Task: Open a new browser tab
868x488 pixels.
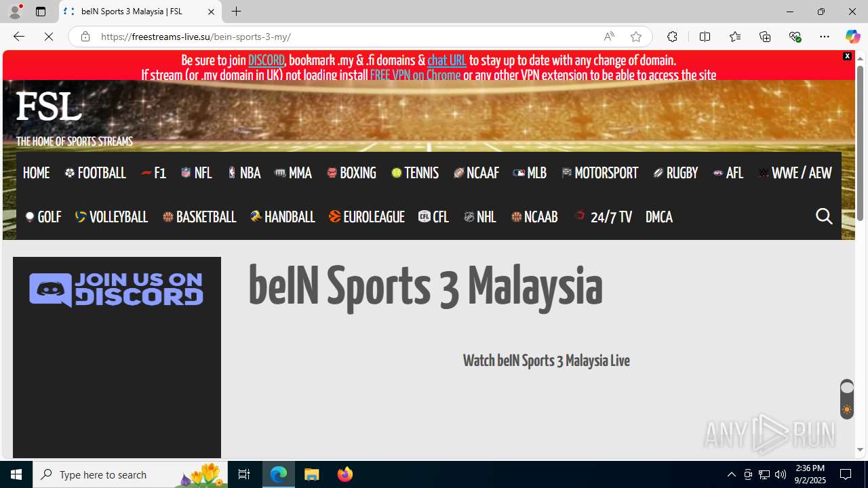Action: click(x=237, y=12)
